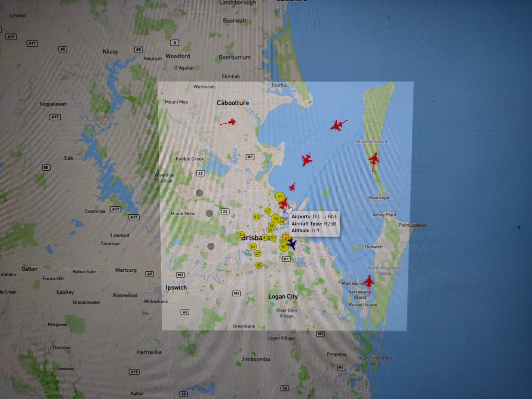532x399 pixels.
Task: Select the red airplane northwest of Moreton Island
Action: tap(337, 126)
